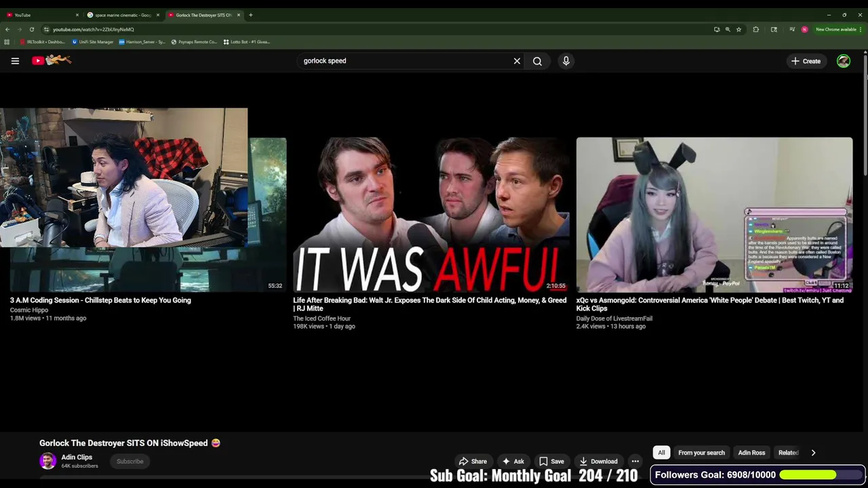The height and width of the screenshot is (488, 868).
Task: Open Lotto Bot bookmark
Action: click(247, 42)
